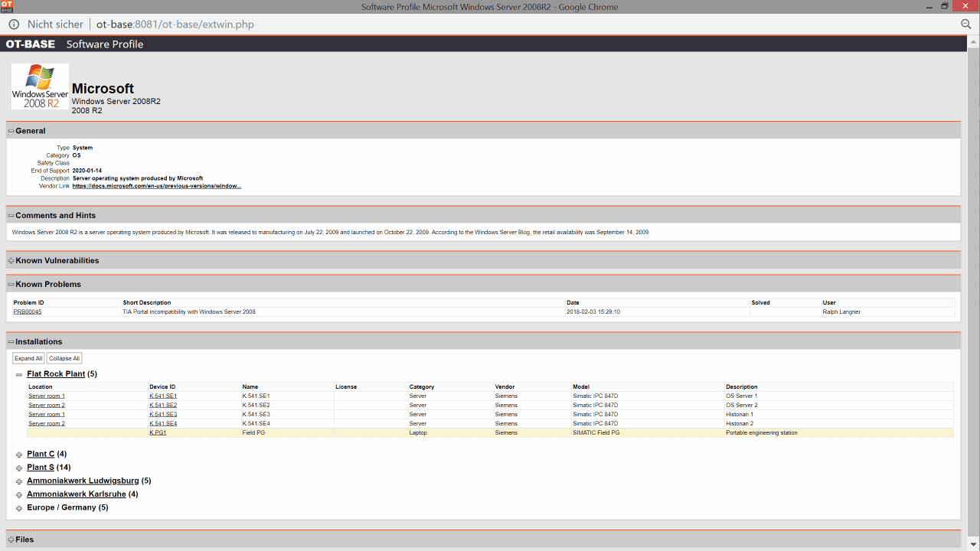Screen dimensions: 980x551
Task: Click the OT-BASE logo in header
Action: pos(31,44)
